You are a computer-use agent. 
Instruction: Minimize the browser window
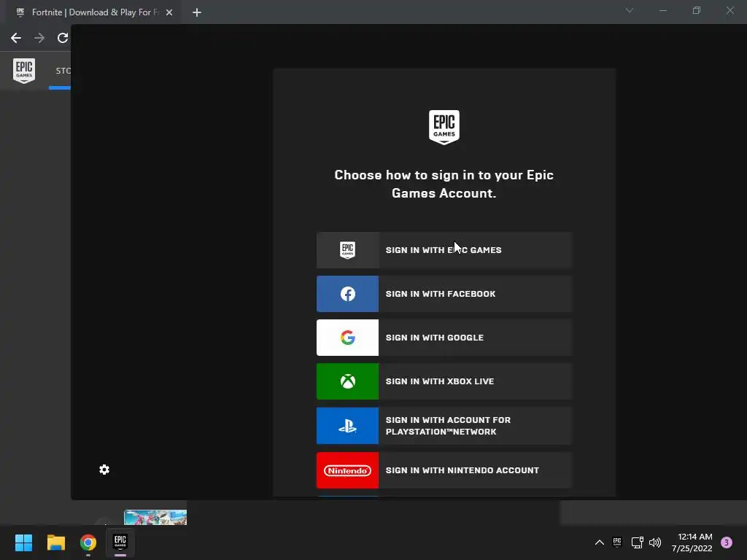click(663, 10)
